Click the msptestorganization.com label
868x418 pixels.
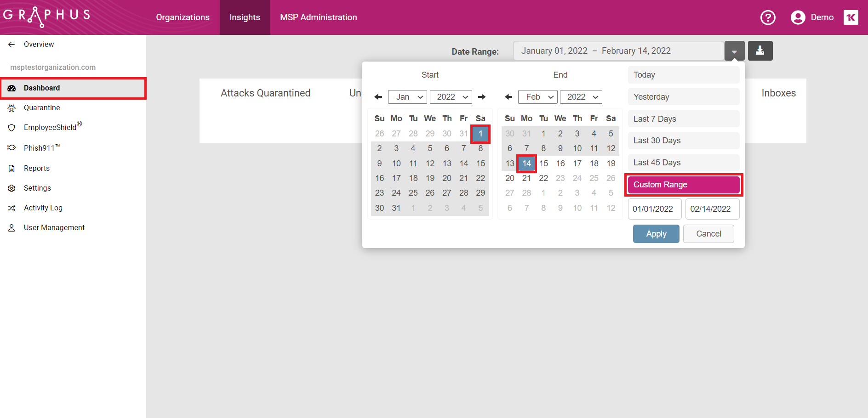(x=53, y=67)
